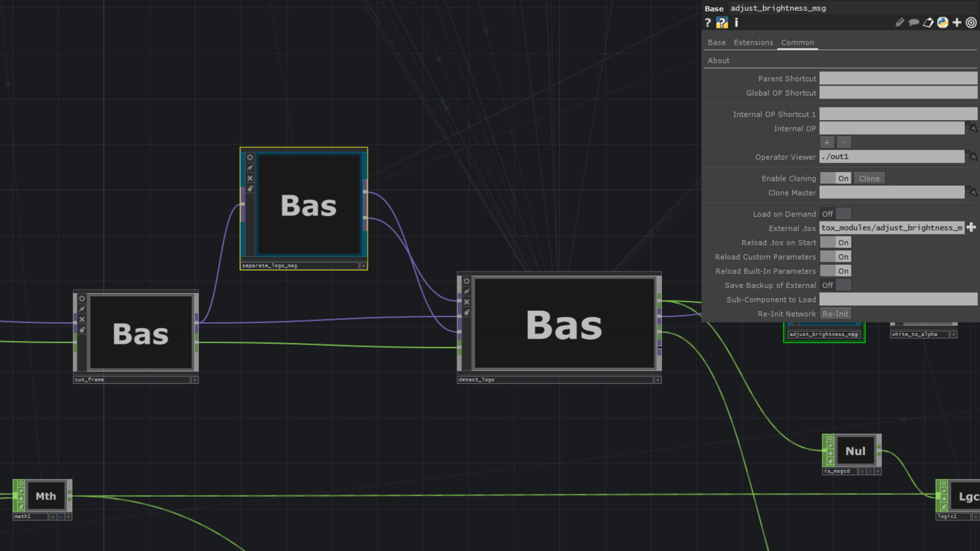
Task: Open External .tox file chooser plus
Action: click(x=971, y=228)
